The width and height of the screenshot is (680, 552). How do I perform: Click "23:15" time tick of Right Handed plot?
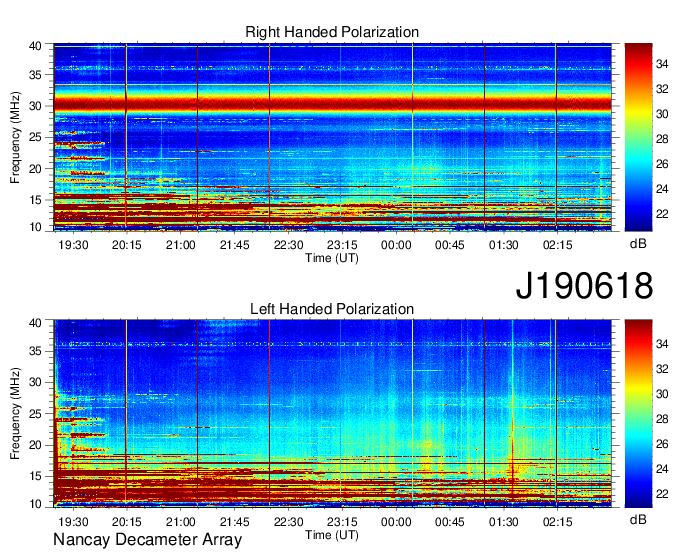point(342,245)
